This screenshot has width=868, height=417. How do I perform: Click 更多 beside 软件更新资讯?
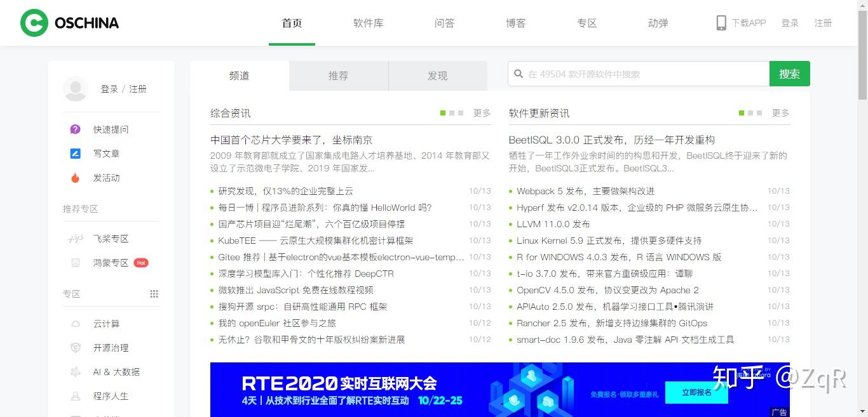pyautogui.click(x=781, y=113)
